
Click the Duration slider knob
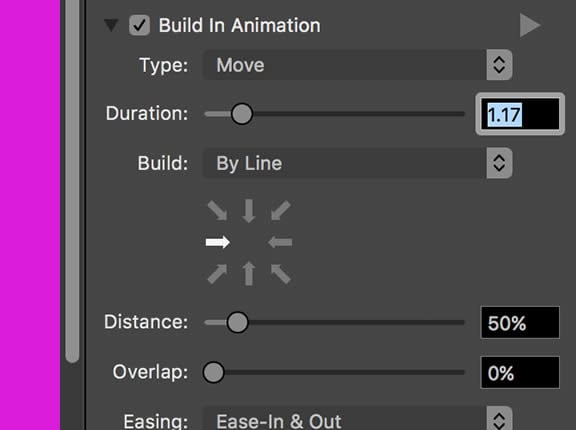click(242, 114)
